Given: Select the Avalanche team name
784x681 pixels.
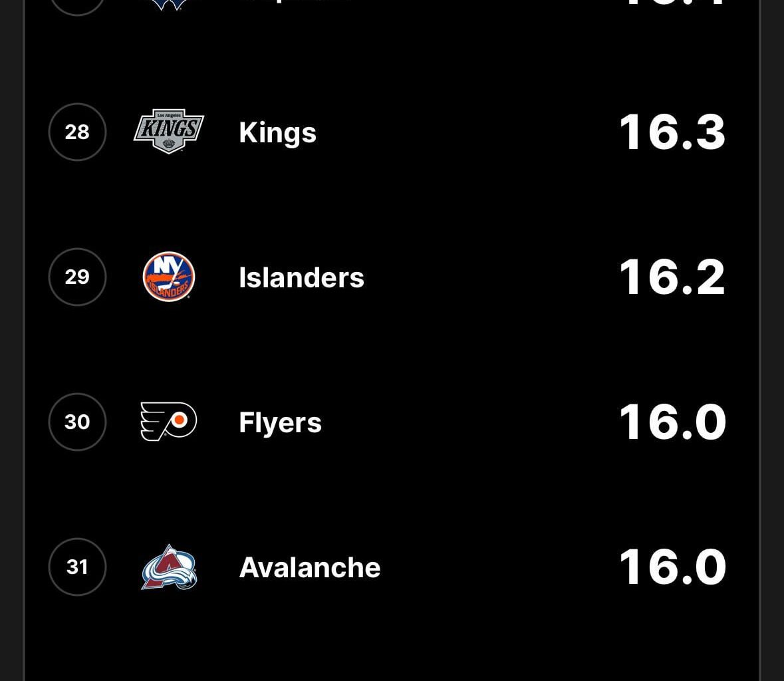Looking at the screenshot, I should [309, 567].
